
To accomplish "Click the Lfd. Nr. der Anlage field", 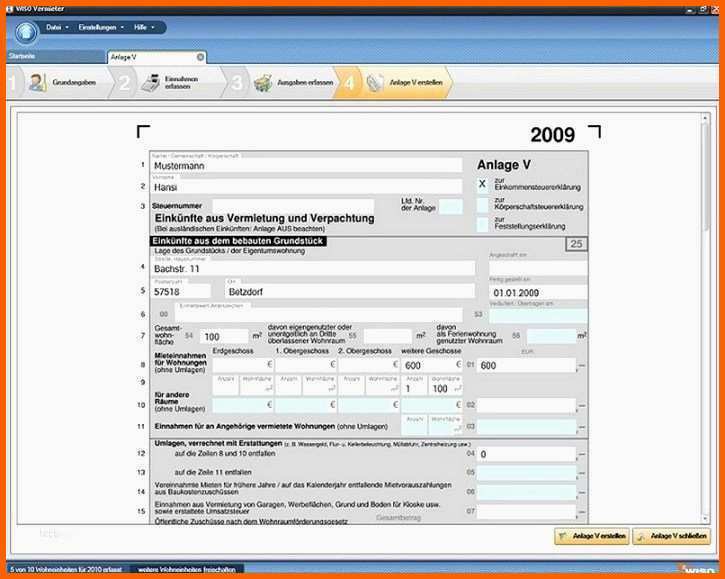I will click(450, 207).
